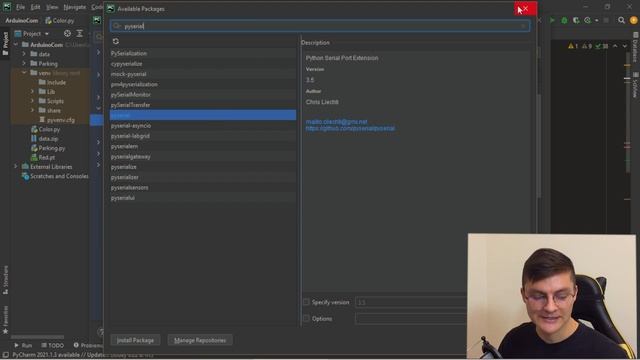The height and width of the screenshot is (360, 640).
Task: Open the View menu
Action: pyautogui.click(x=52, y=7)
